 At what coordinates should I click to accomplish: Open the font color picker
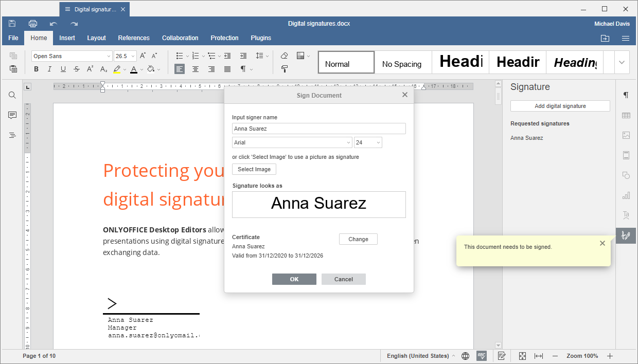[142, 69]
